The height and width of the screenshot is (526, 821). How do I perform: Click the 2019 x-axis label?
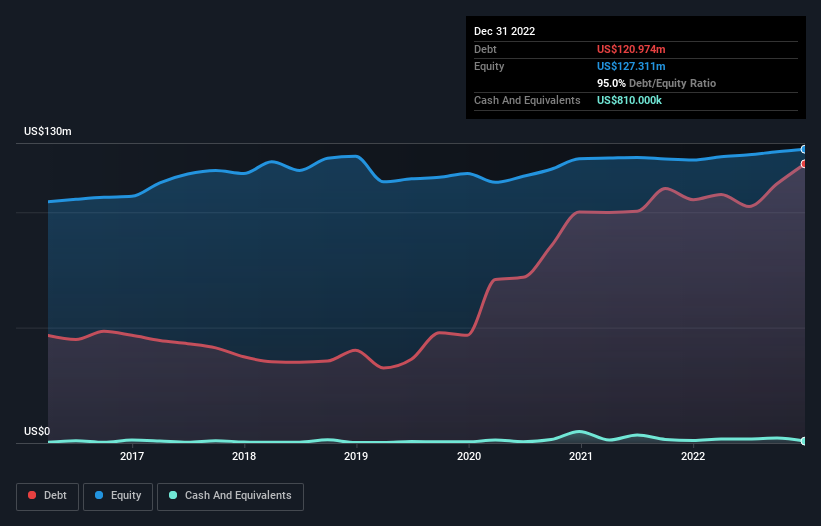[356, 456]
